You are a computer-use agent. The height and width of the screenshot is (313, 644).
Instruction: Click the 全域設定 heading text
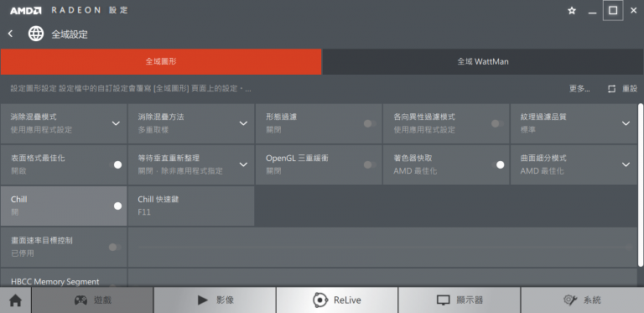tap(70, 34)
